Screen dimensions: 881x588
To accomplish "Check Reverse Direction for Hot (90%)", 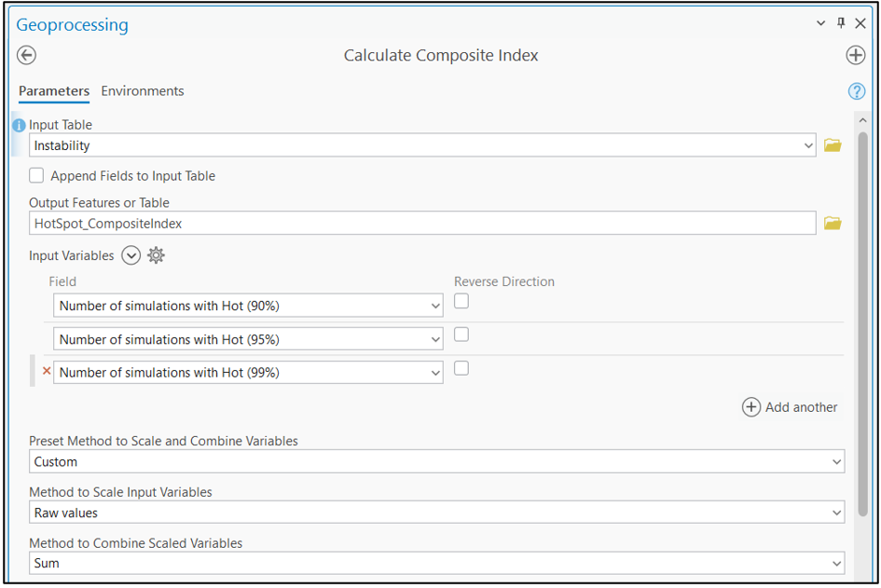I will pyautogui.click(x=461, y=301).
